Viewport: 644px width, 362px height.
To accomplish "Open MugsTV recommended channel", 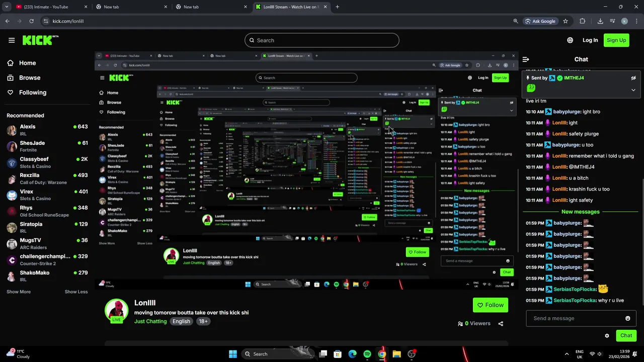I will (x=47, y=243).
